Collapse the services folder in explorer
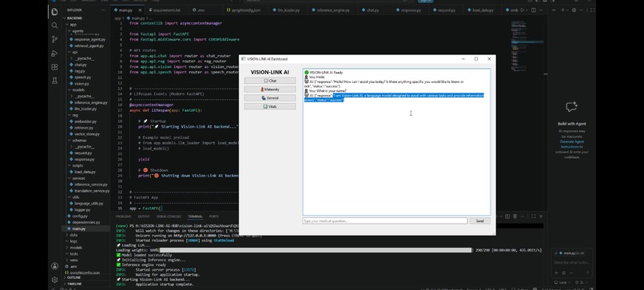644x290 pixels. point(87,178)
